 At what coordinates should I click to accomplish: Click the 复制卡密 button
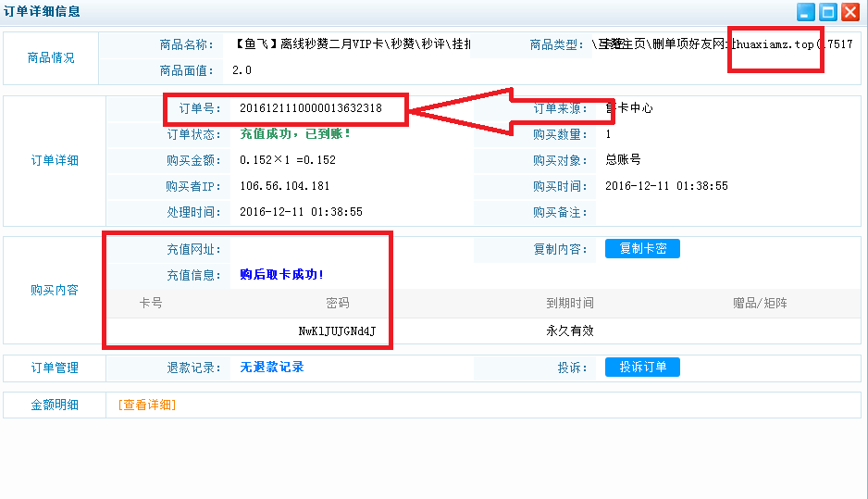pyautogui.click(x=642, y=249)
